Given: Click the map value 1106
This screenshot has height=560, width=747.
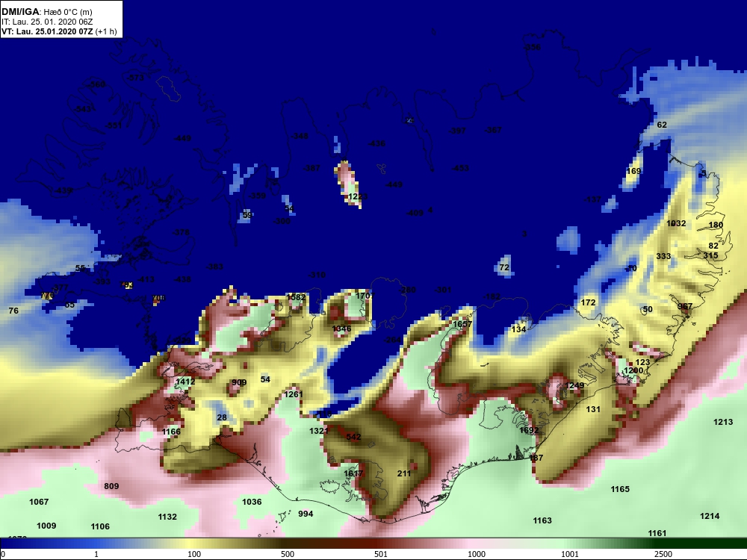Looking at the screenshot, I should [x=100, y=526].
